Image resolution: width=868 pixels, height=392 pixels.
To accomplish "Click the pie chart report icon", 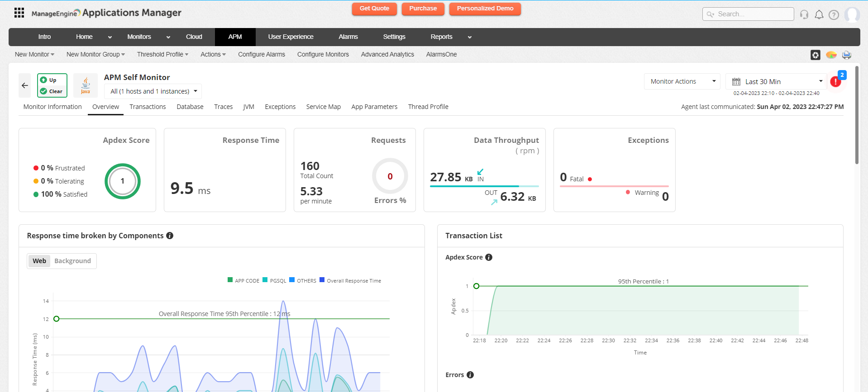I will [x=831, y=55].
